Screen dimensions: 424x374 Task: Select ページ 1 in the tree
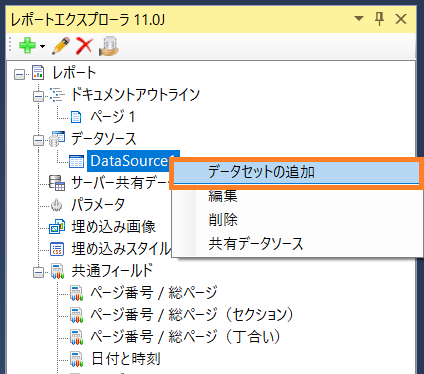coord(113,117)
